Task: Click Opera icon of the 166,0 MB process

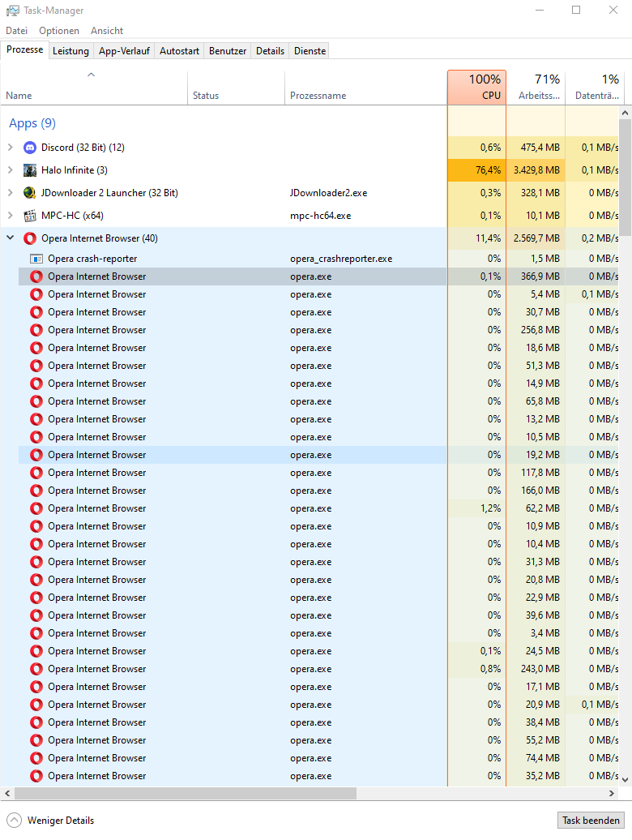Action: click(x=36, y=491)
